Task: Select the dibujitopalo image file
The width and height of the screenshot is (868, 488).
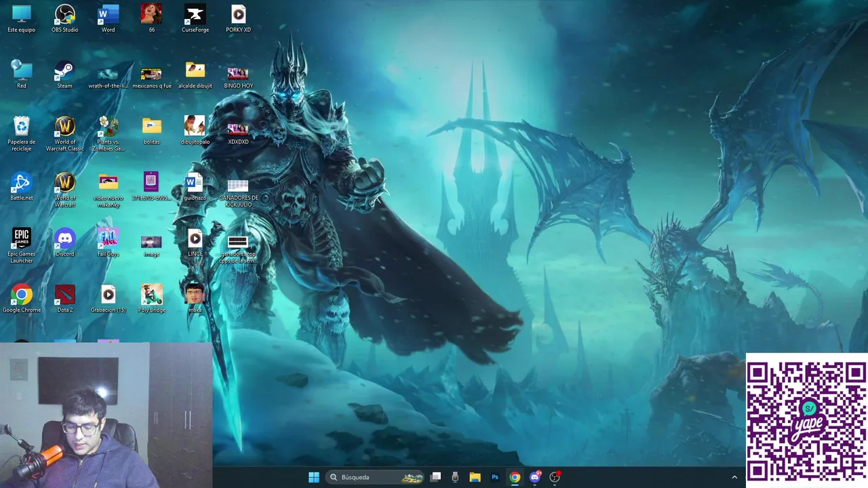Action: (x=195, y=131)
